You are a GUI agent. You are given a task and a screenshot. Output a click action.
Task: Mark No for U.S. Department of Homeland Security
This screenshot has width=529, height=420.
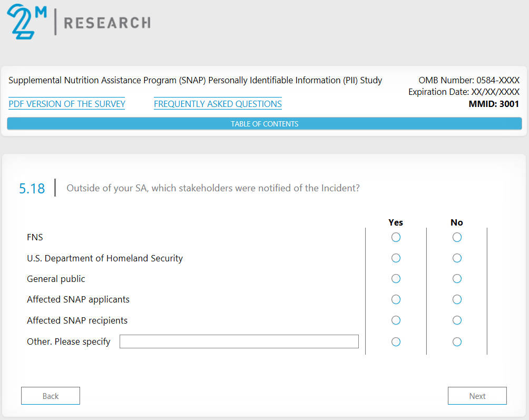click(x=457, y=258)
